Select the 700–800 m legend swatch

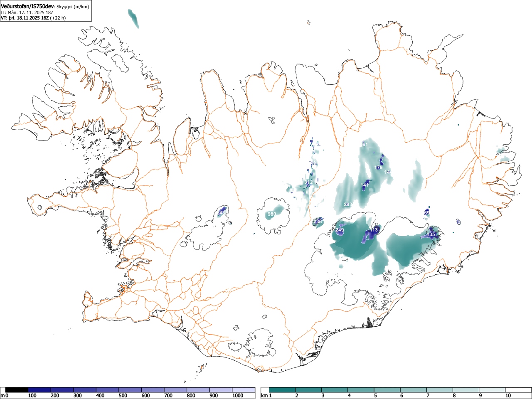tap(175, 390)
